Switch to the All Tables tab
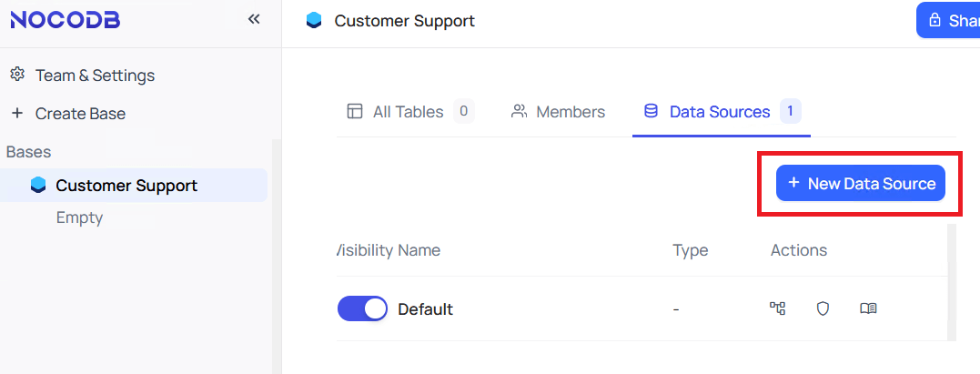Viewport: 980px width, 374px height. coord(408,112)
